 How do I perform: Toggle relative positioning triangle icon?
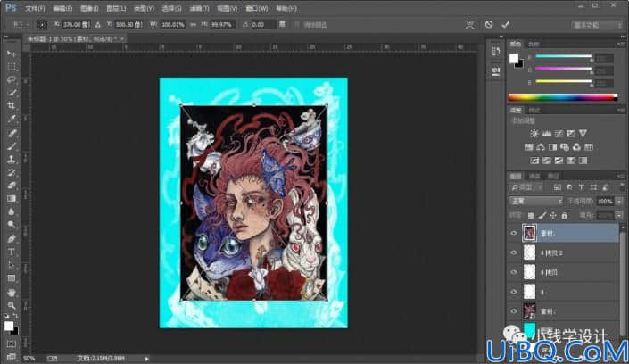[98, 24]
